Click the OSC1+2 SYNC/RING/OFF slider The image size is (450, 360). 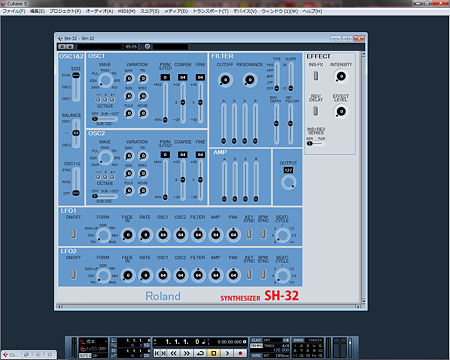76,181
